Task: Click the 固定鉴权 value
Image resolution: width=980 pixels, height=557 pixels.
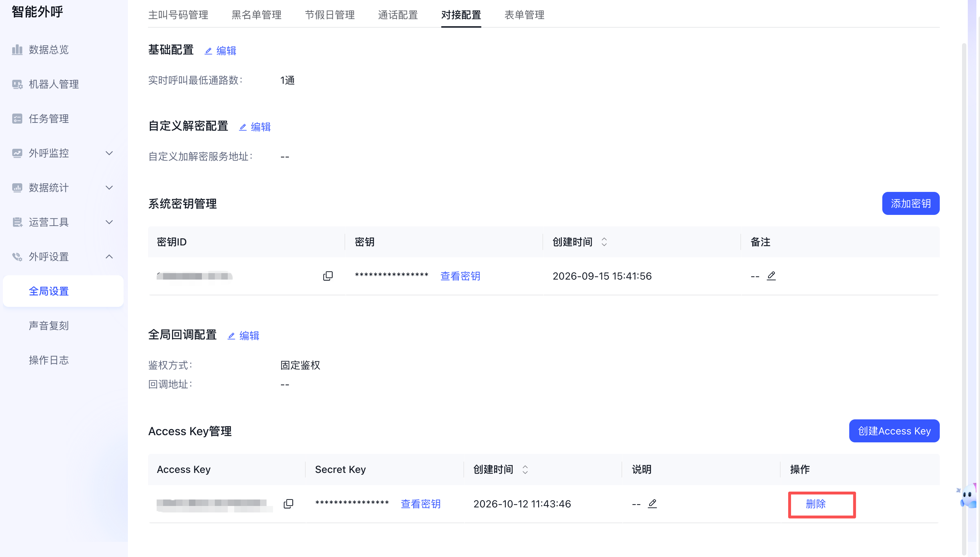Action: pyautogui.click(x=300, y=365)
